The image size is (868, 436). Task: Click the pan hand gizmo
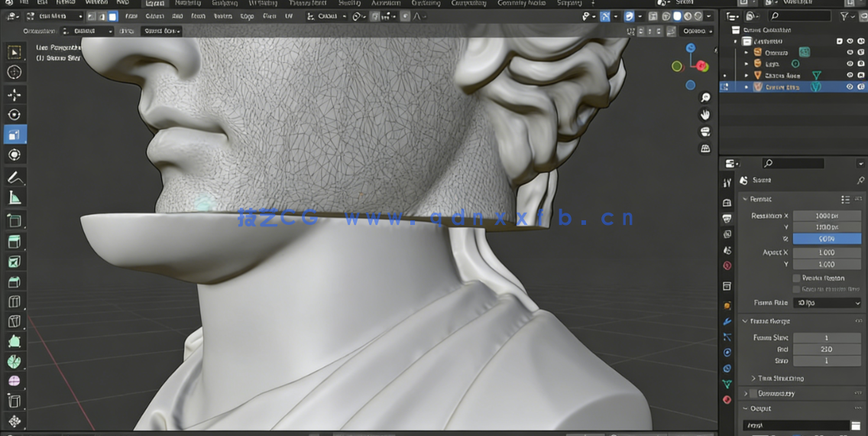click(x=705, y=115)
